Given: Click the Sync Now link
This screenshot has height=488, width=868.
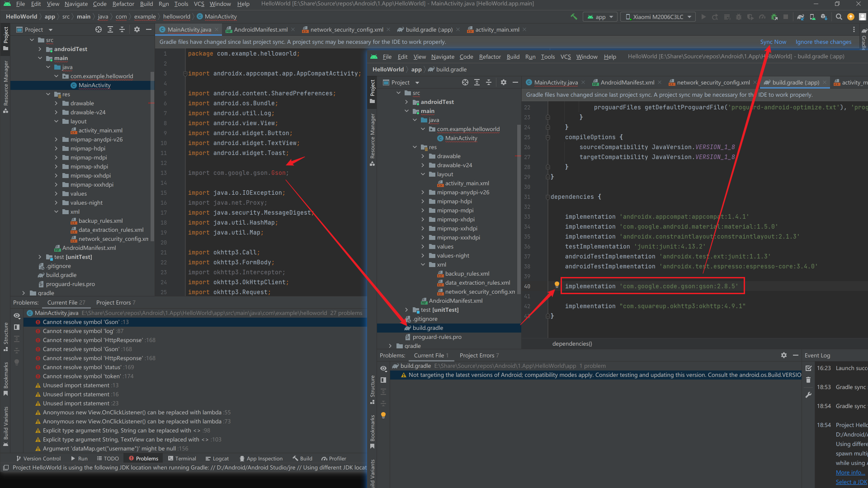Looking at the screenshot, I should 773,42.
